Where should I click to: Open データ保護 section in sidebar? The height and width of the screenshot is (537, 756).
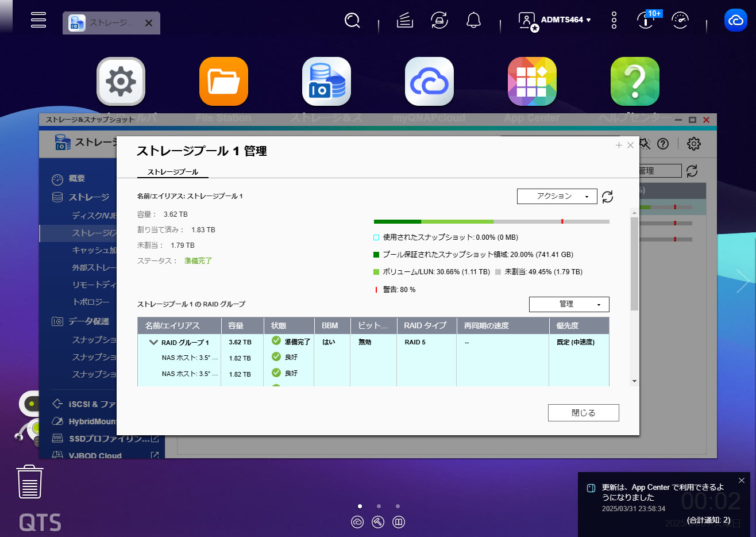[x=88, y=321]
